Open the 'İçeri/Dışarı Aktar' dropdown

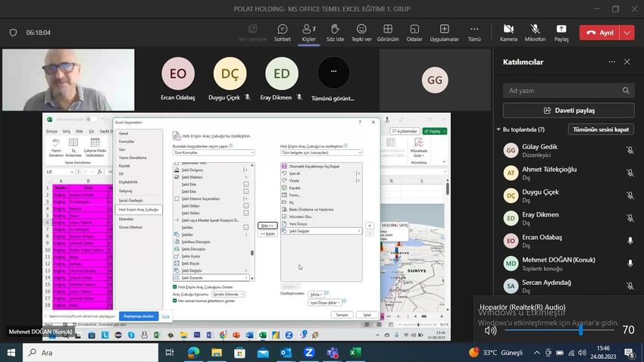click(324, 303)
